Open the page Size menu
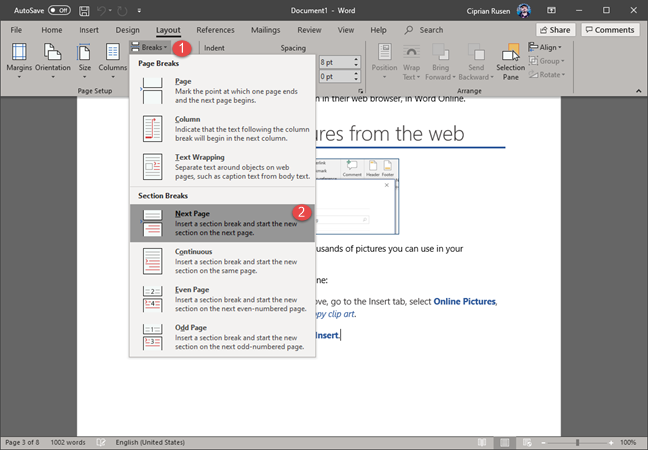Screen dimensions: 648x450 point(84,61)
